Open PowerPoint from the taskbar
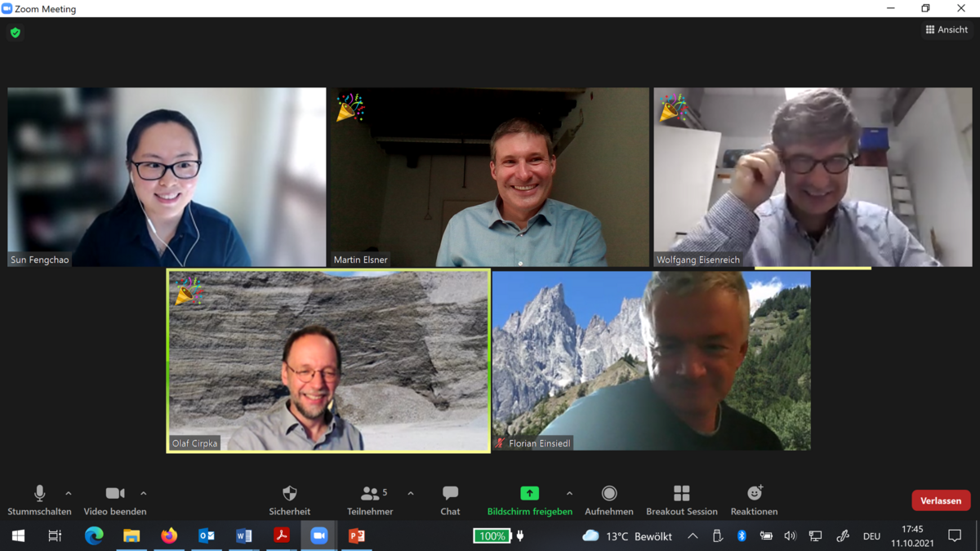Image resolution: width=980 pixels, height=551 pixels. [x=357, y=536]
